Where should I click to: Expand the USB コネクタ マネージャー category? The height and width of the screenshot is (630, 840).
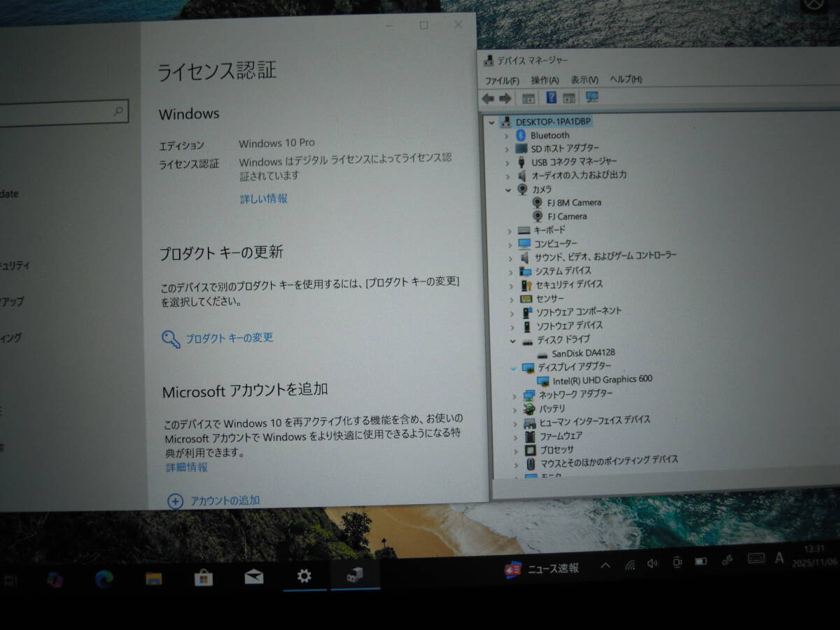(507, 162)
